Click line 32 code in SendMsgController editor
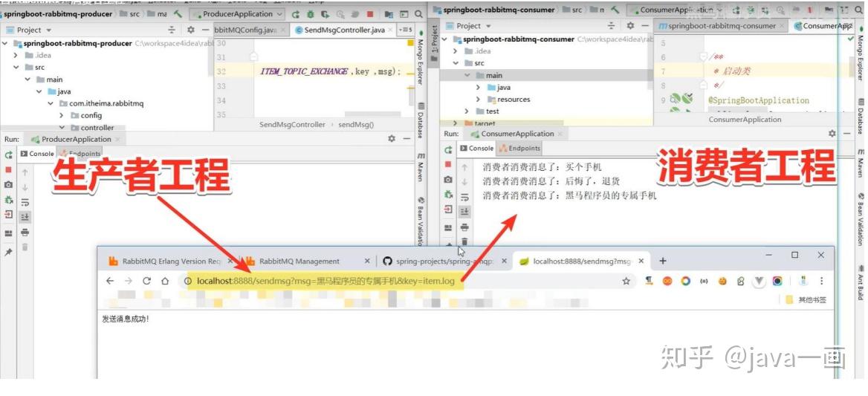Viewport: 868px width, 396px height. (x=330, y=72)
